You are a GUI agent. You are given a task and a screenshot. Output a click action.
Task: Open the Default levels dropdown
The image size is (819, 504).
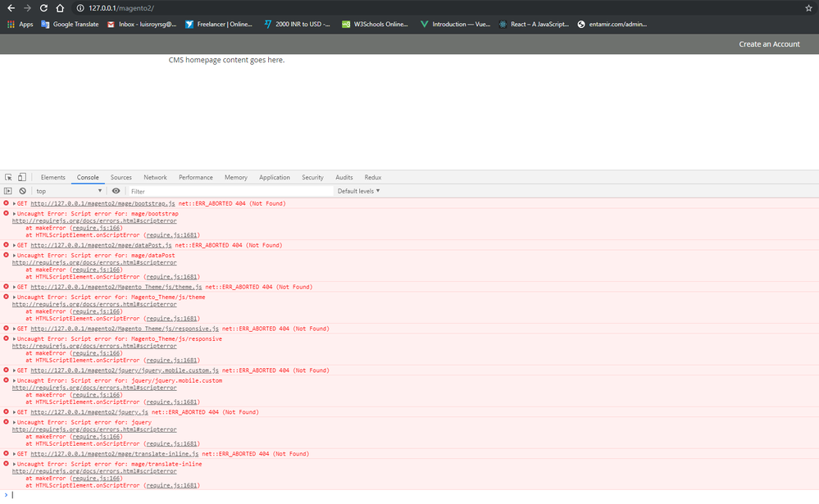click(x=358, y=191)
